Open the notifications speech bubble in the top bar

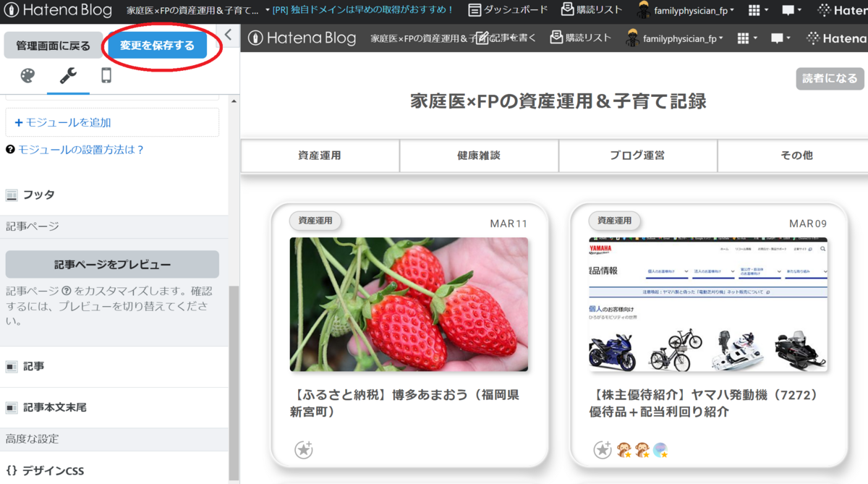(792, 10)
